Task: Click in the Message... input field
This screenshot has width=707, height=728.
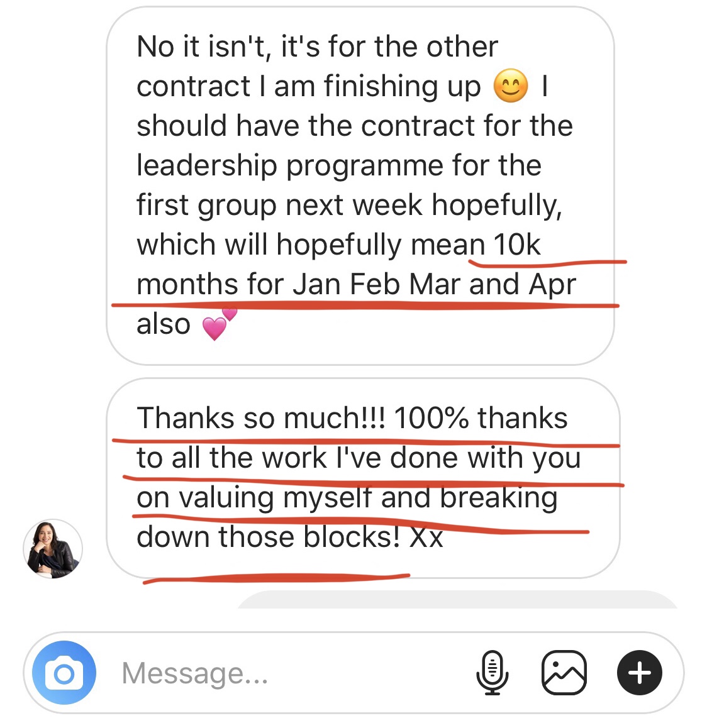Action: tap(283, 673)
